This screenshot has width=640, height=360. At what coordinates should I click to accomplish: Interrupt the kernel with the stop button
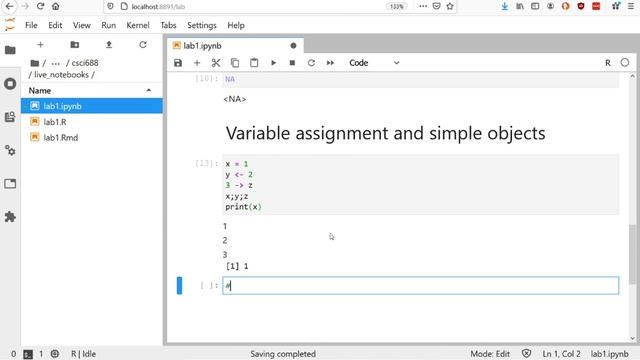292,63
